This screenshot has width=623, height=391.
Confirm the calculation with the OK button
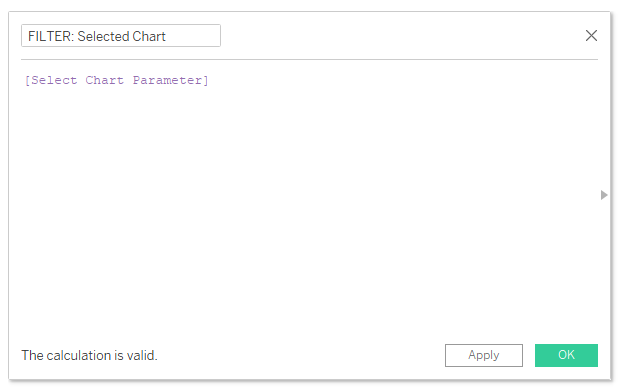[566, 355]
